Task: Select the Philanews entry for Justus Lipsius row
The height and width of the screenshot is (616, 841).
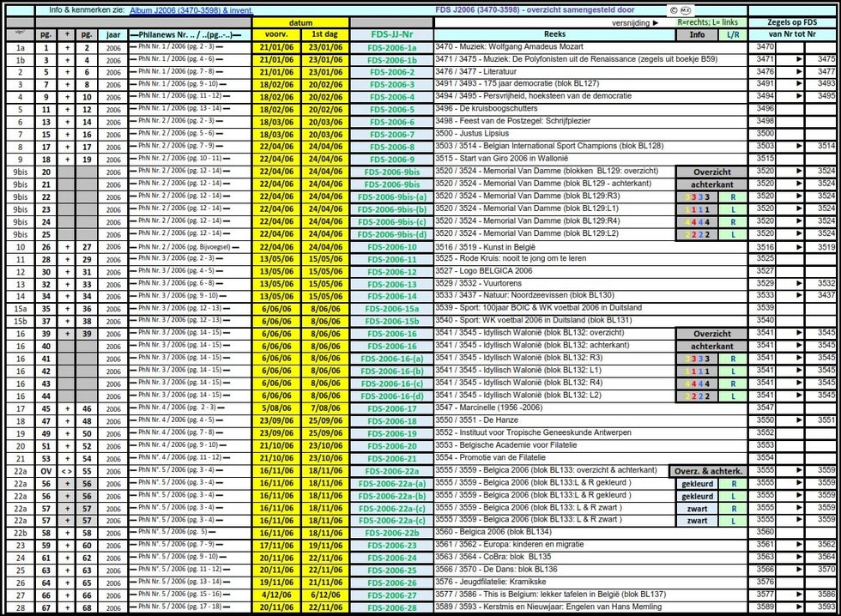Action: point(189,134)
